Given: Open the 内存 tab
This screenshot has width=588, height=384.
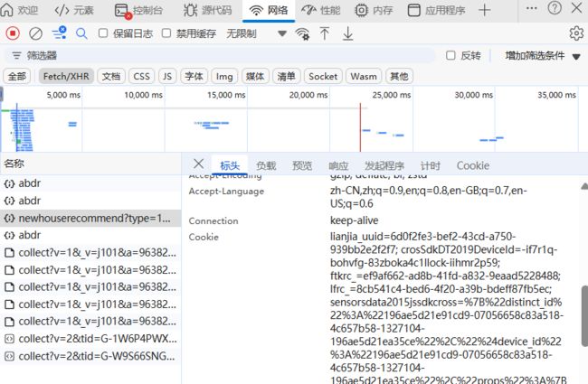Looking at the screenshot, I should (374, 10).
